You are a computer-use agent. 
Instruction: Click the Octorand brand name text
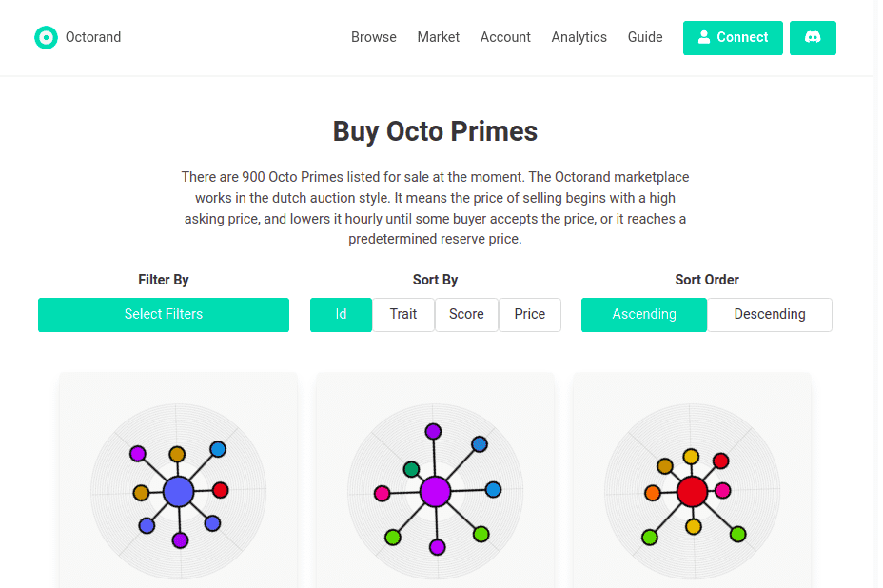click(93, 37)
